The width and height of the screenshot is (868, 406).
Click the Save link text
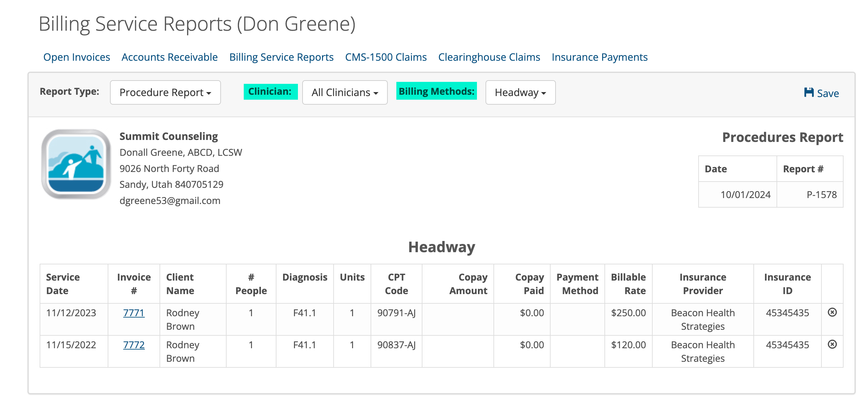(x=828, y=93)
